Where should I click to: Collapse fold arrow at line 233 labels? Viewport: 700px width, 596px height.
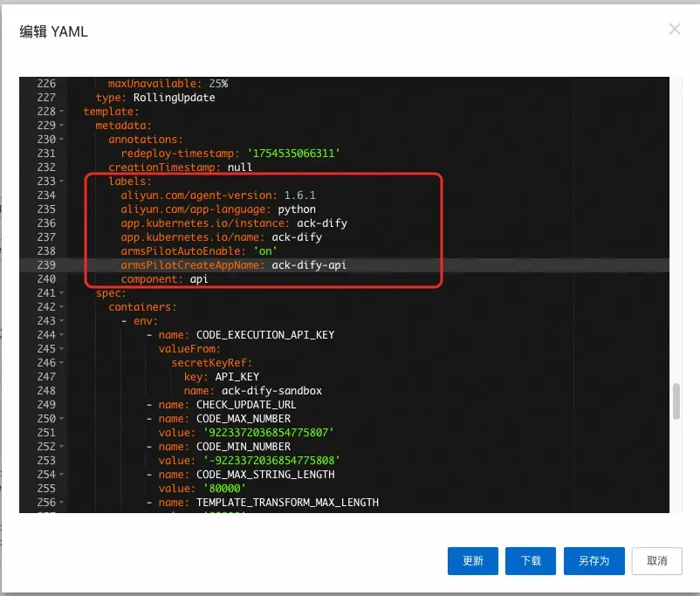(62, 182)
